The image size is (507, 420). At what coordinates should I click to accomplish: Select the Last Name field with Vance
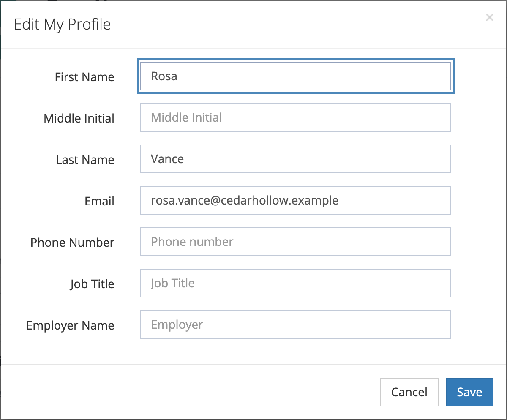click(296, 159)
